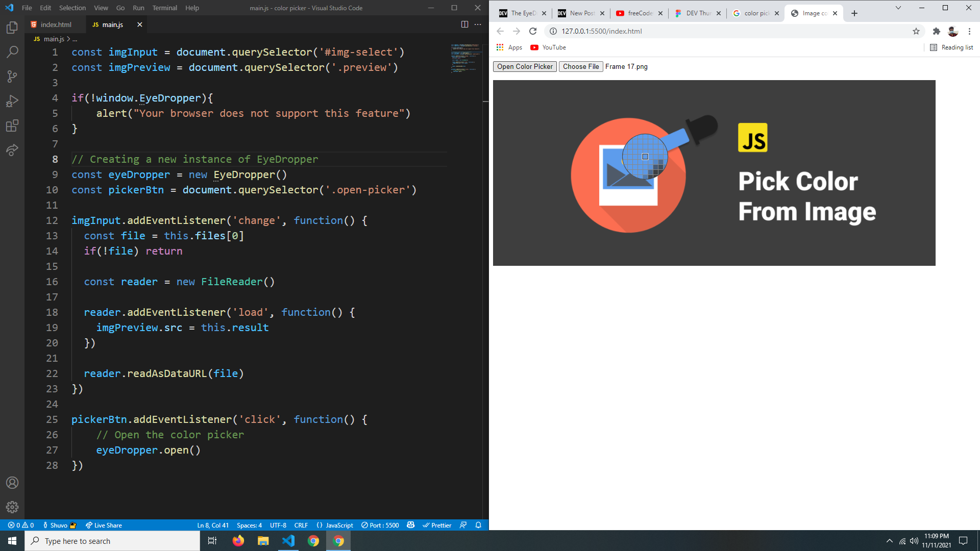Start a Live Share session from the status bar
This screenshot has height=551, width=980.
(x=103, y=525)
